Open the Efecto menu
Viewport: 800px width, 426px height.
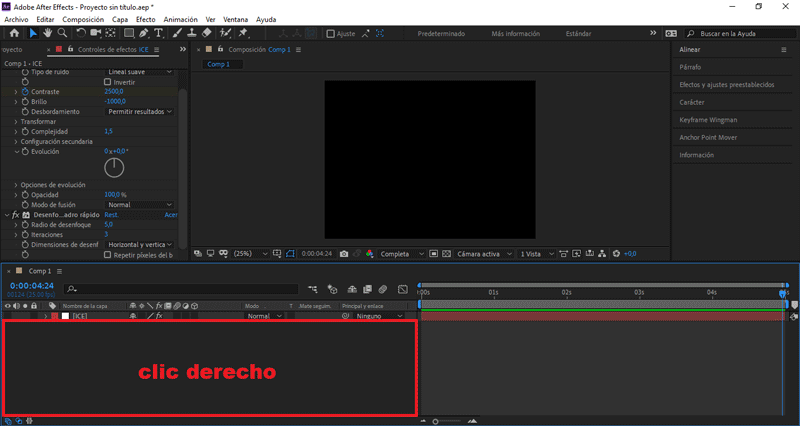click(x=145, y=19)
